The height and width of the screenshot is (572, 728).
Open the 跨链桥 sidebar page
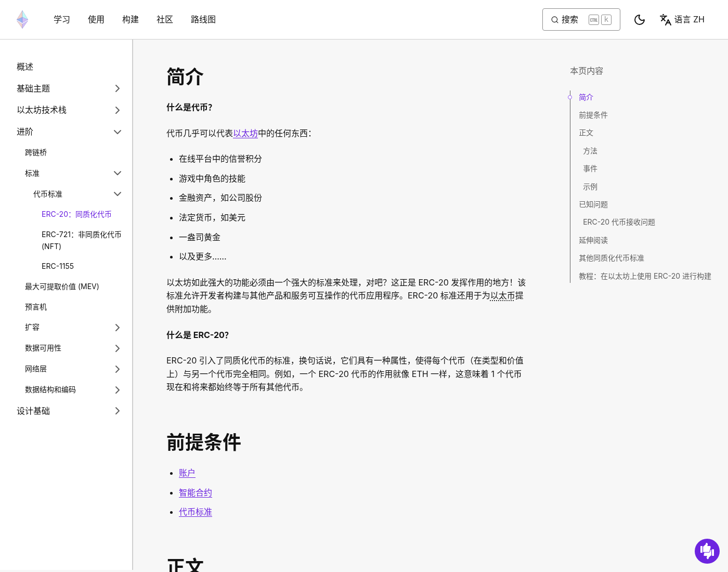pyautogui.click(x=36, y=152)
